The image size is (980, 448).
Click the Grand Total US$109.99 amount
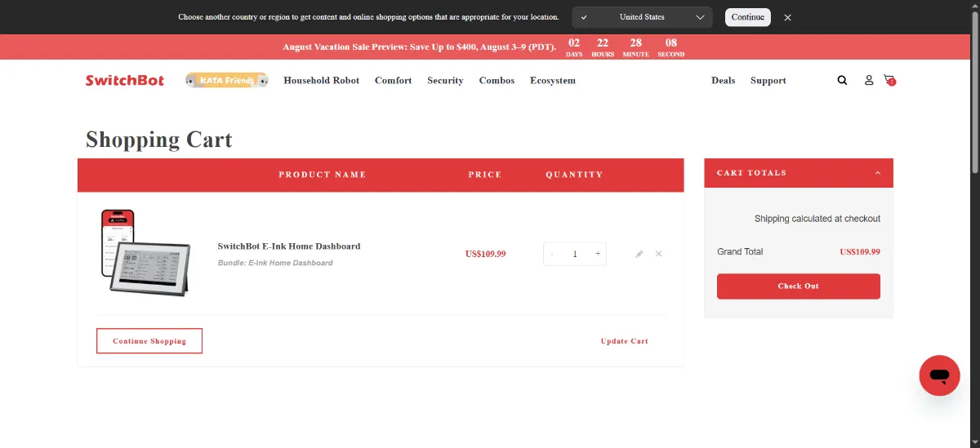860,251
